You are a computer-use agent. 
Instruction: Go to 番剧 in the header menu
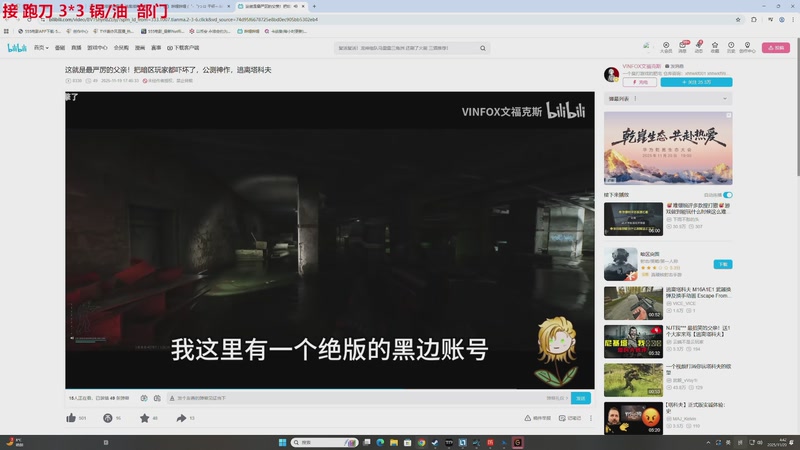(x=60, y=47)
